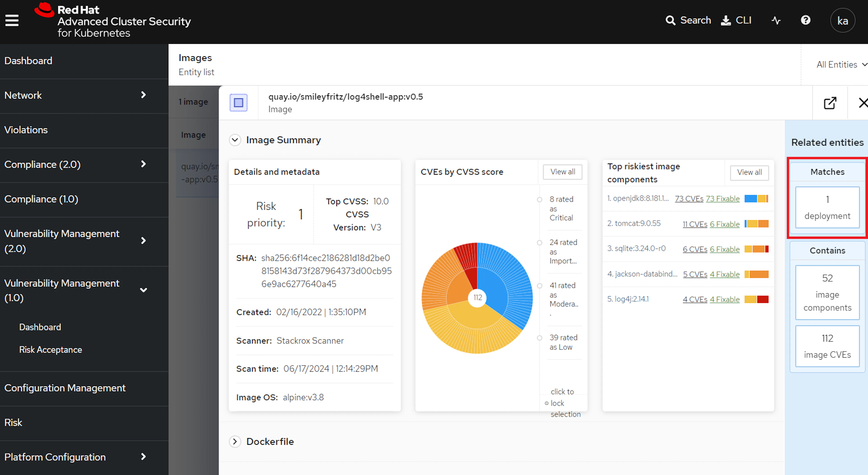Viewport: 868px width, 475px height.
Task: Open the 73 CVEs link for openjdk8
Action: pos(689,199)
